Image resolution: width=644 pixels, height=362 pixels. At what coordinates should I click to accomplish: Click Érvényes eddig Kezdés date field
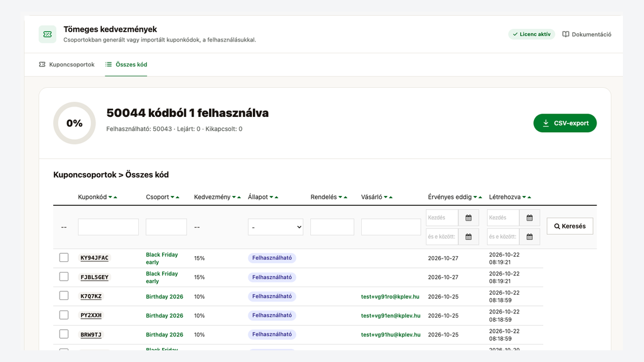click(x=442, y=218)
